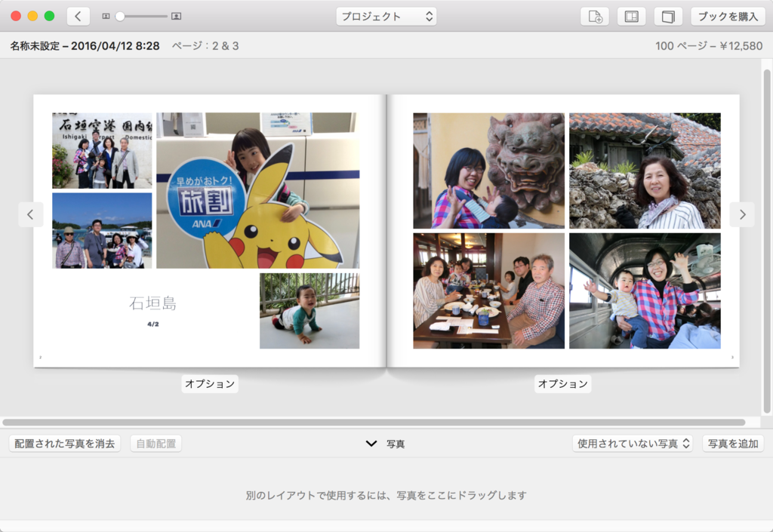Click the 写真を追加 button
Image resolution: width=773 pixels, height=532 pixels.
[x=733, y=444]
